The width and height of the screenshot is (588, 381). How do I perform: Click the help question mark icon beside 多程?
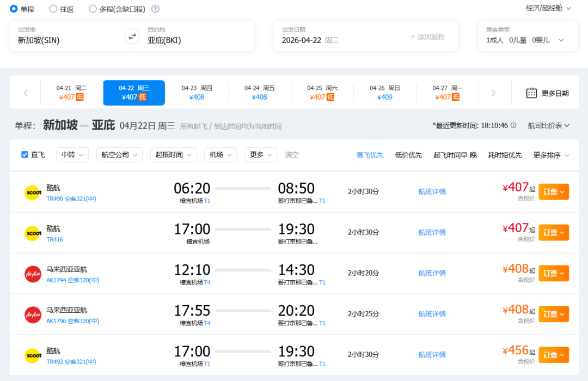click(x=155, y=9)
